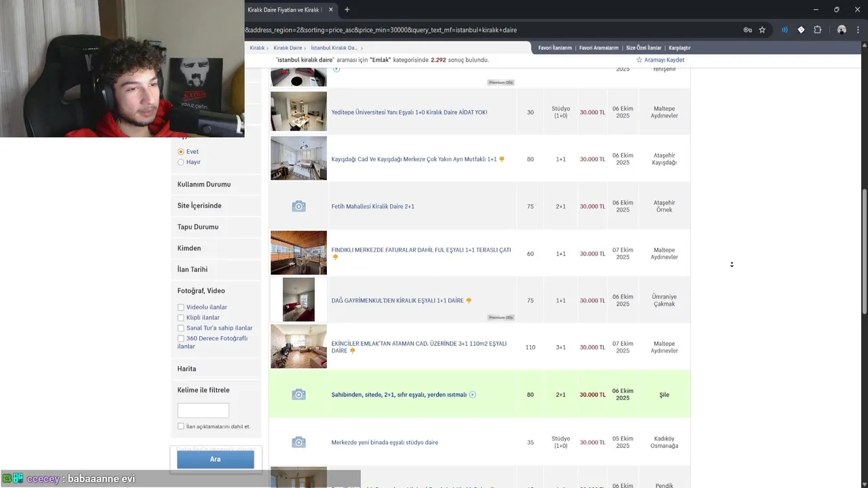The height and width of the screenshot is (488, 868).
Task: Expand the Tapu Durumu filter
Action: 216,227
